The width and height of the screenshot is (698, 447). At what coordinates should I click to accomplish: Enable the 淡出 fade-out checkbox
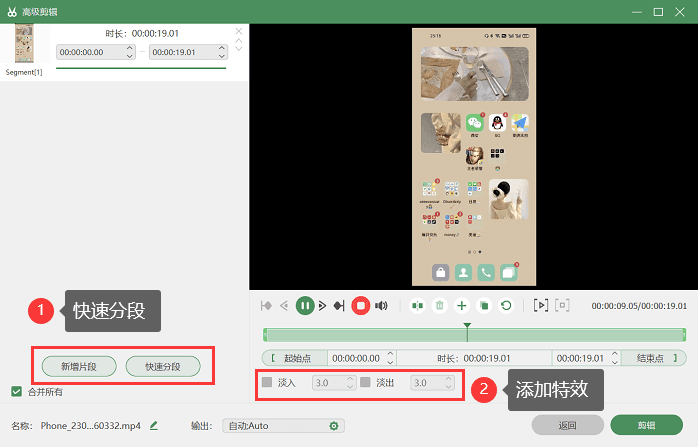click(365, 382)
